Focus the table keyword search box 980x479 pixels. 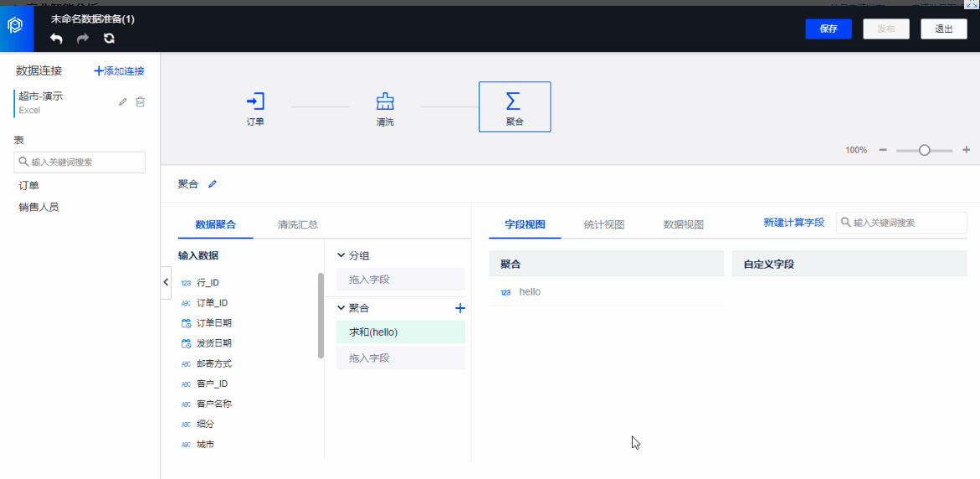click(x=80, y=162)
